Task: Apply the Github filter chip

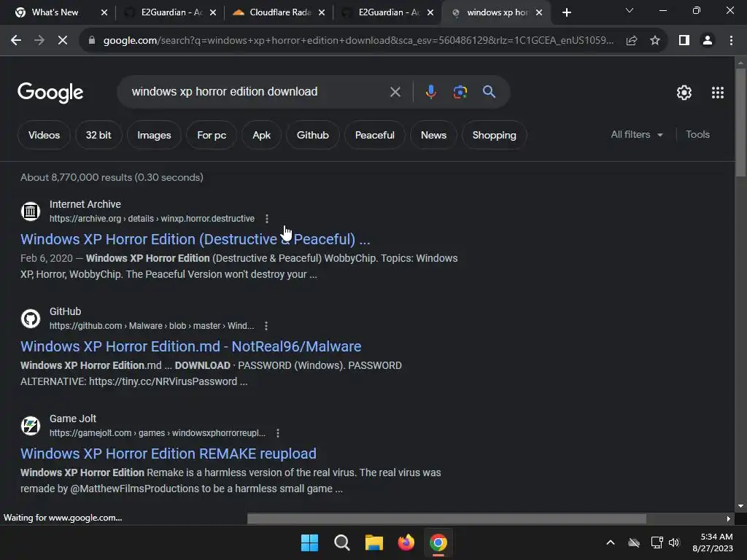Action: pyautogui.click(x=312, y=135)
